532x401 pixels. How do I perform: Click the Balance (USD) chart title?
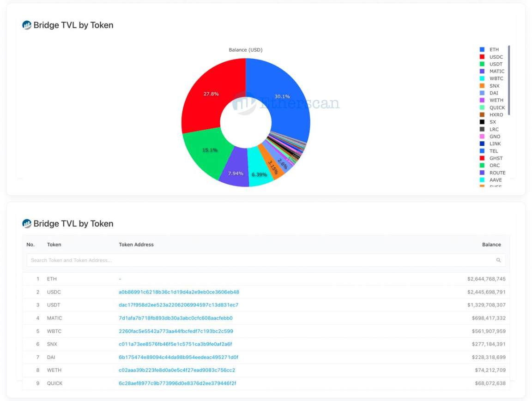pyautogui.click(x=246, y=50)
